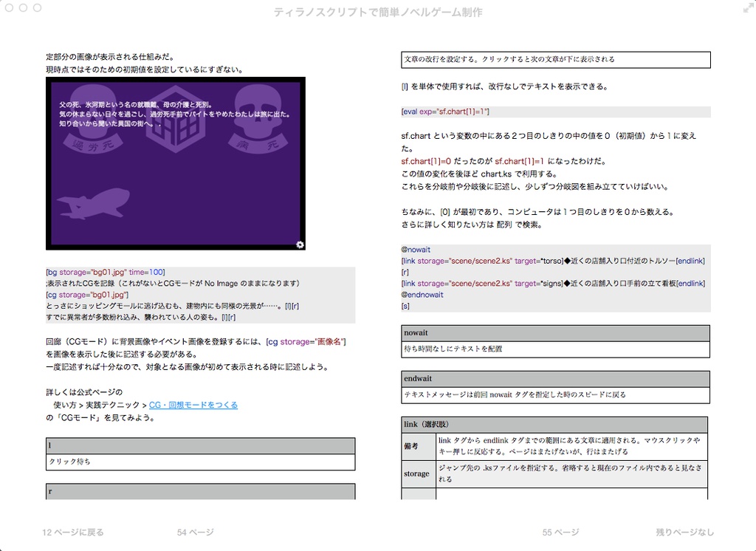Click the 詳しくは公式ページの line
The height and width of the screenshot is (551, 756).
[84, 391]
